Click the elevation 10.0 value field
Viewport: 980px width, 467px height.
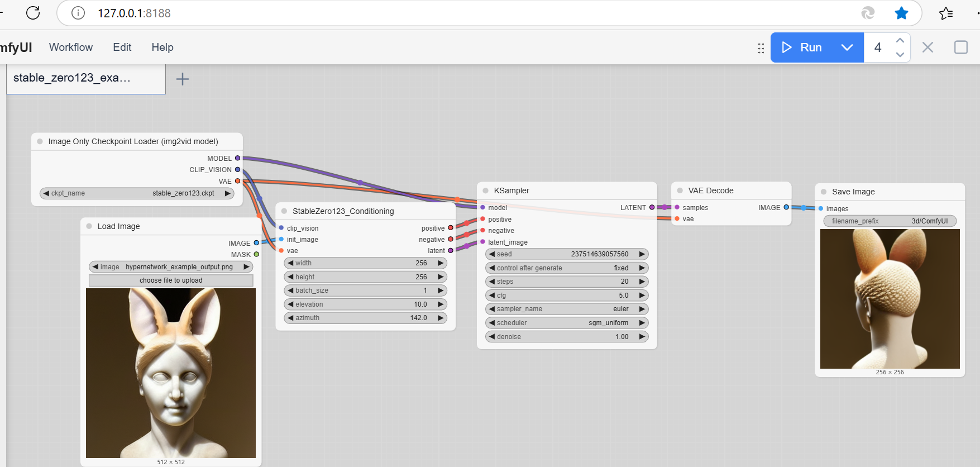[366, 304]
